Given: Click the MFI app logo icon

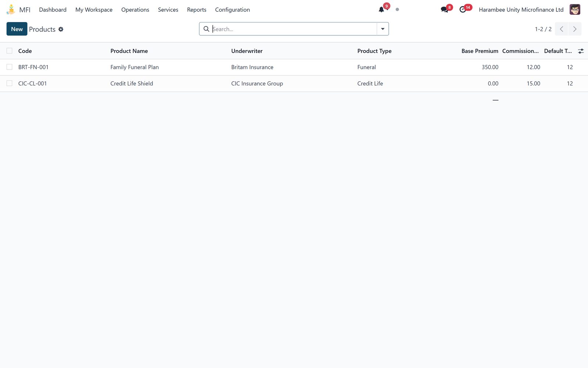Looking at the screenshot, I should click(x=11, y=10).
